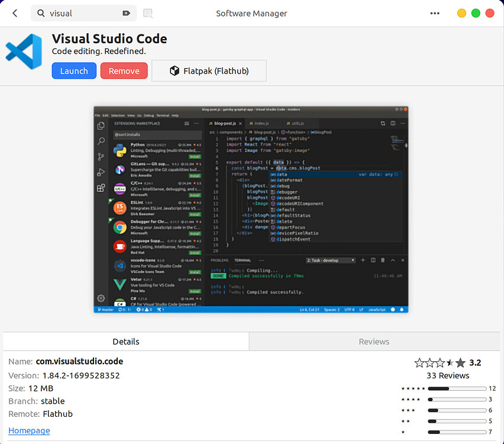504x444 pixels.
Task: Click the 3.2 average rating value
Action: 475,363
